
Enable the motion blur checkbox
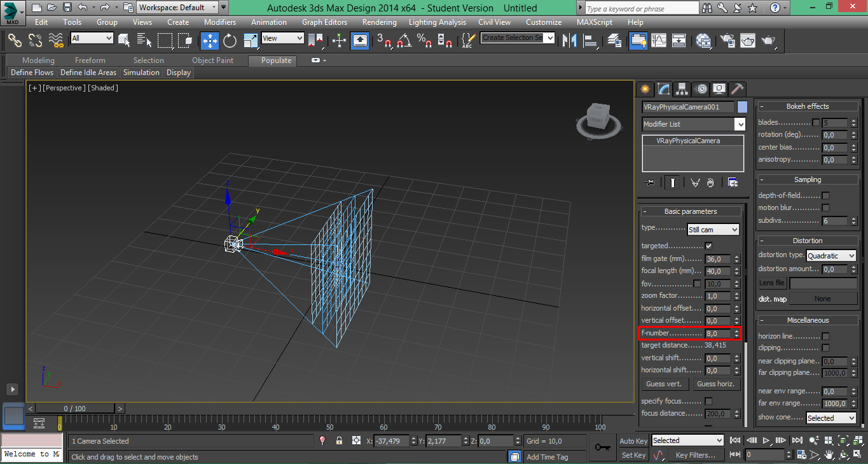click(825, 207)
